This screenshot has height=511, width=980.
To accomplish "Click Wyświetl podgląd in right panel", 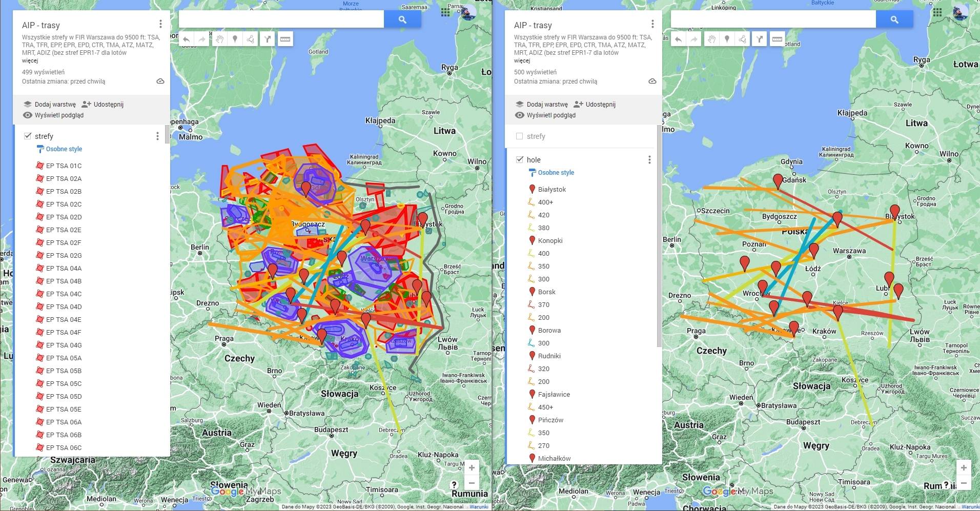I will tap(545, 115).
